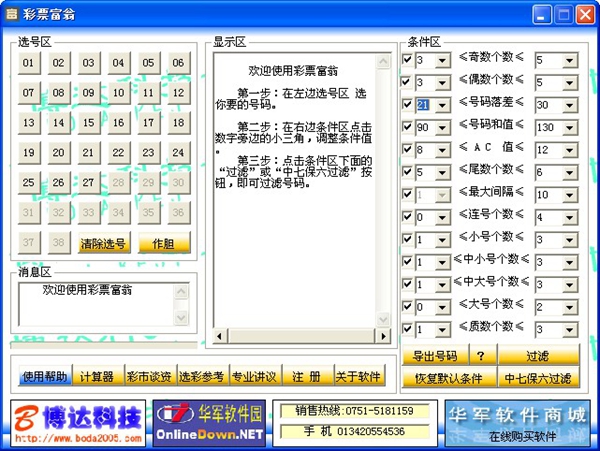Screen dimensions: 600x451
Task: Switch to the 计算器 tab
Action: pos(97,377)
